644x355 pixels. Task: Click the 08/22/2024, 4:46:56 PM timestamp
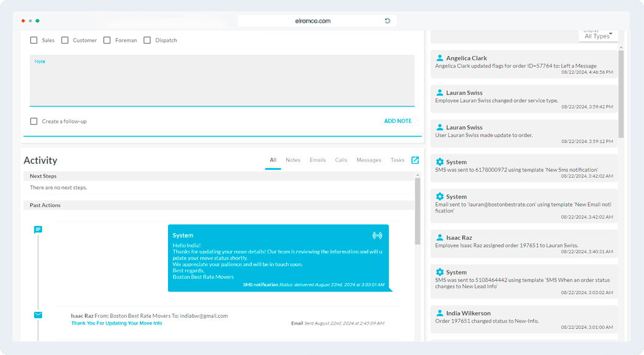(587, 72)
